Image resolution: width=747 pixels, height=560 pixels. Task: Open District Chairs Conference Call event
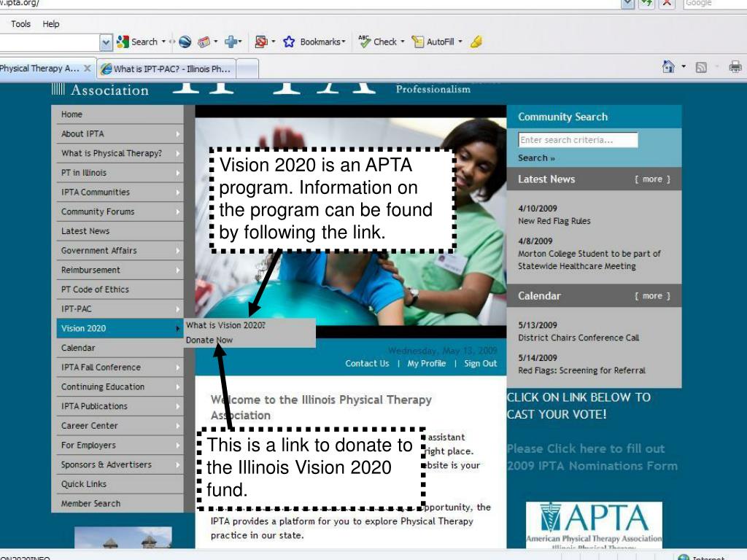point(578,338)
